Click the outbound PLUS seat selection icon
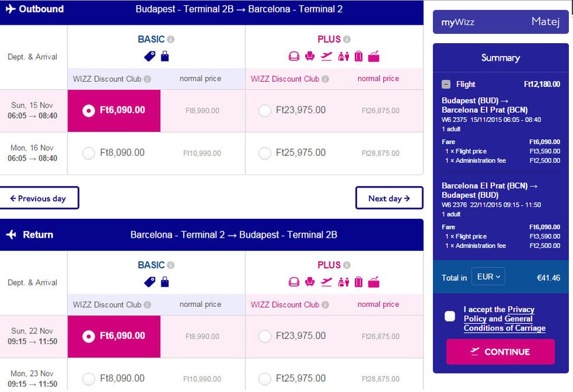This screenshot has height=392, width=573. click(309, 56)
